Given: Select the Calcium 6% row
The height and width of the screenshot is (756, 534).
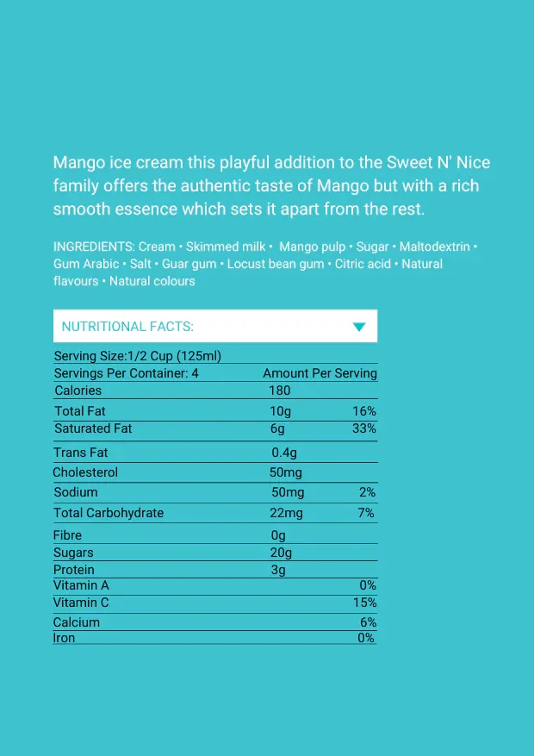Looking at the screenshot, I should click(x=215, y=622).
